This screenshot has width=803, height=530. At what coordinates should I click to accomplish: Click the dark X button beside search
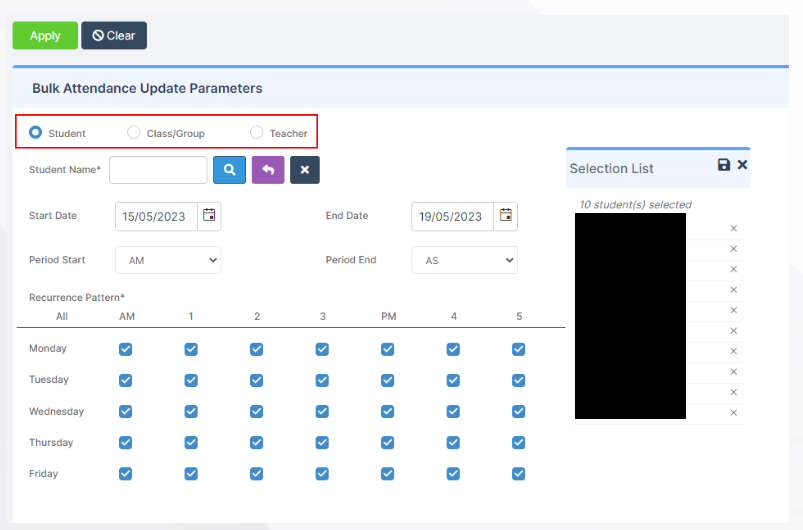[x=305, y=170]
